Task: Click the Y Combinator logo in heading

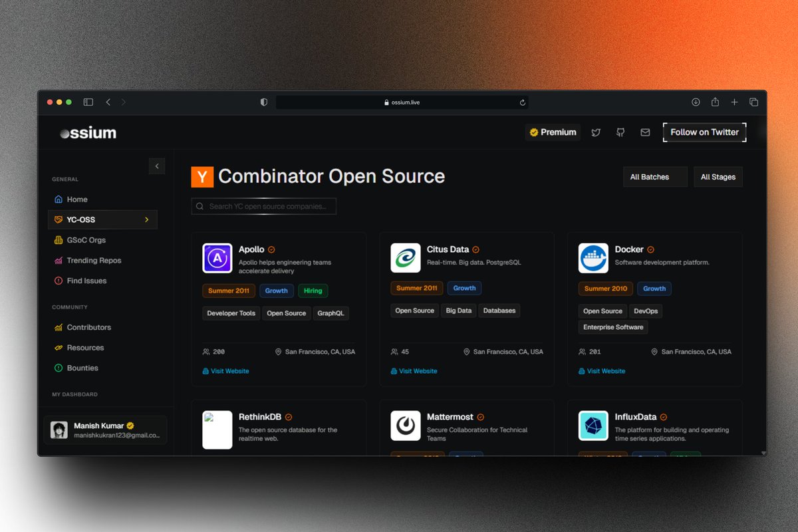Action: 202,176
